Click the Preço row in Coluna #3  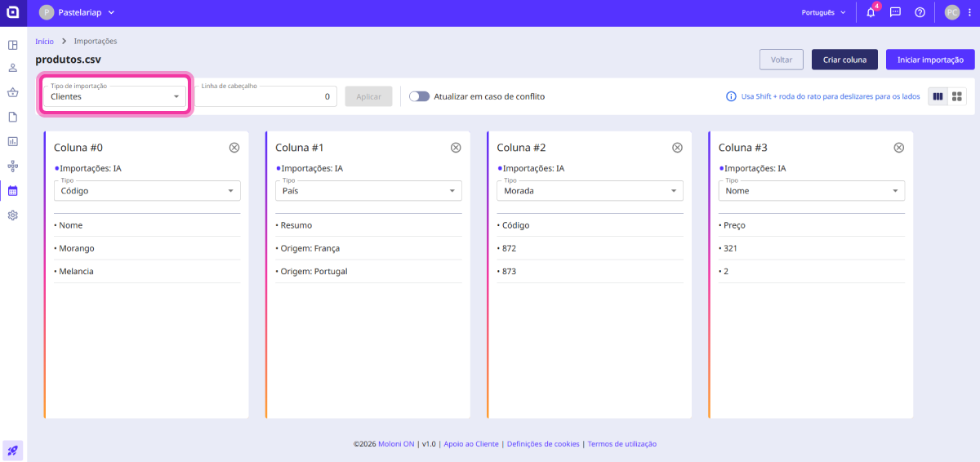pos(811,225)
